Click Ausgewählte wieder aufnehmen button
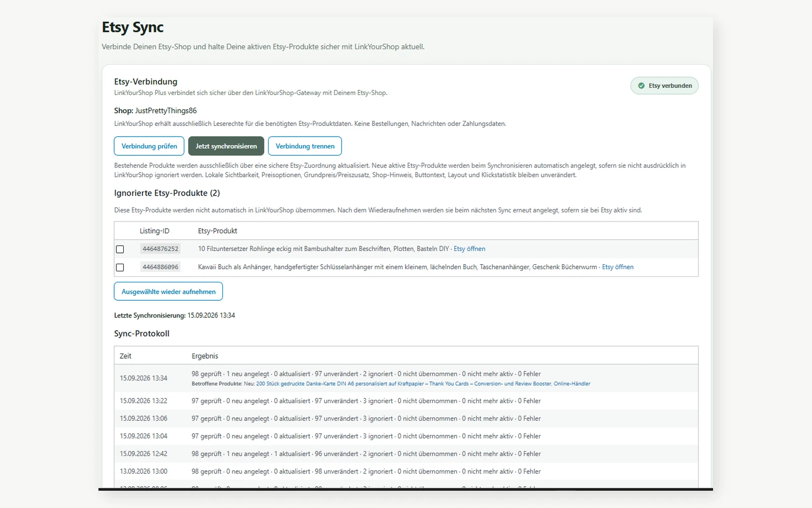The width and height of the screenshot is (812, 508). tap(168, 292)
